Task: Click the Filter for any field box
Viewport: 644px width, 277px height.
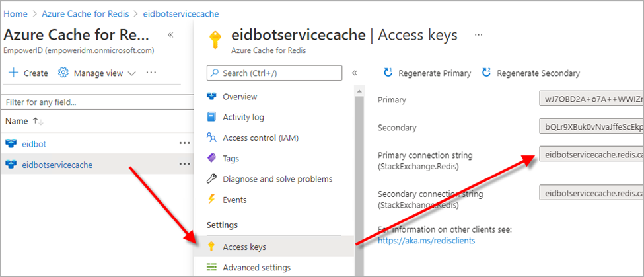Action: click(x=92, y=102)
